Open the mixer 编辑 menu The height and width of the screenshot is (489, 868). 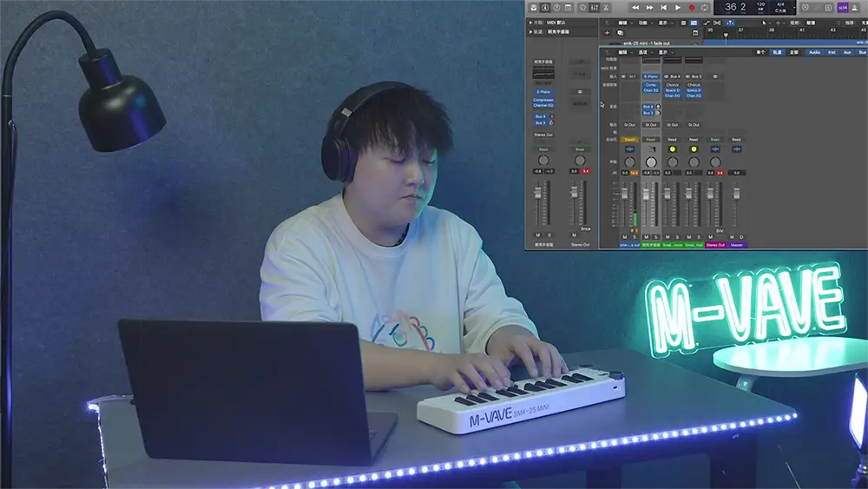624,53
